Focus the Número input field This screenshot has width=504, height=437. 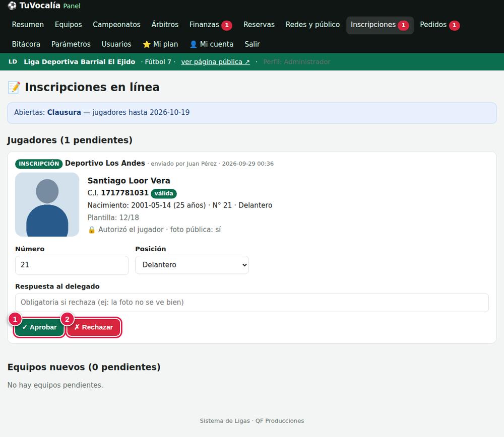click(x=72, y=265)
